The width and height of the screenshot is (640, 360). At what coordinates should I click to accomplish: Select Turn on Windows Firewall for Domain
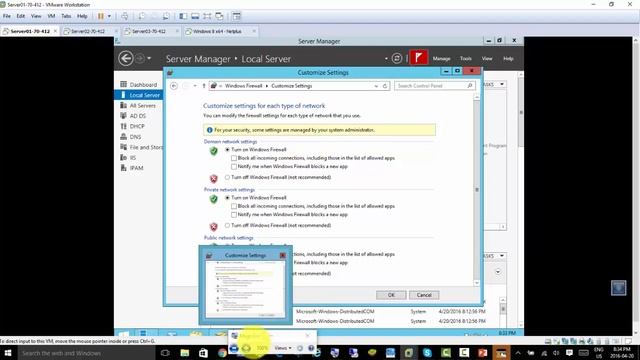(x=227, y=150)
